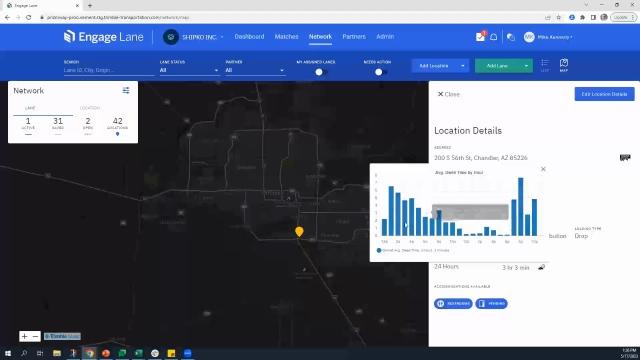Go to the Admin tab
The width and height of the screenshot is (640, 360).
(385, 37)
